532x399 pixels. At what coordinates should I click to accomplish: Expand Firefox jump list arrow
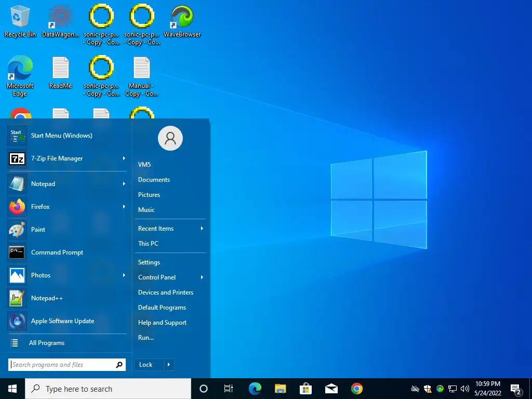(x=124, y=207)
